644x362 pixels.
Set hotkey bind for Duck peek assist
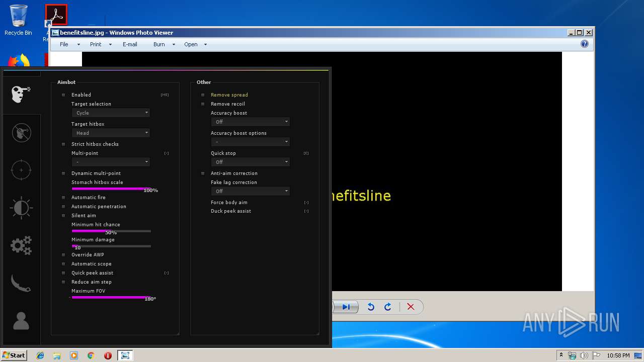tap(306, 211)
